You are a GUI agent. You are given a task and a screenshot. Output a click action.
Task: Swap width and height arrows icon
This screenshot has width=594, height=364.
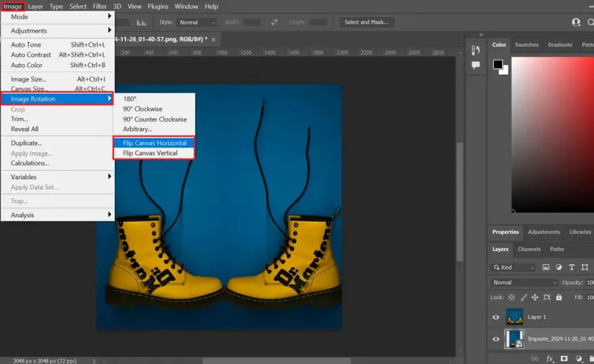274,22
